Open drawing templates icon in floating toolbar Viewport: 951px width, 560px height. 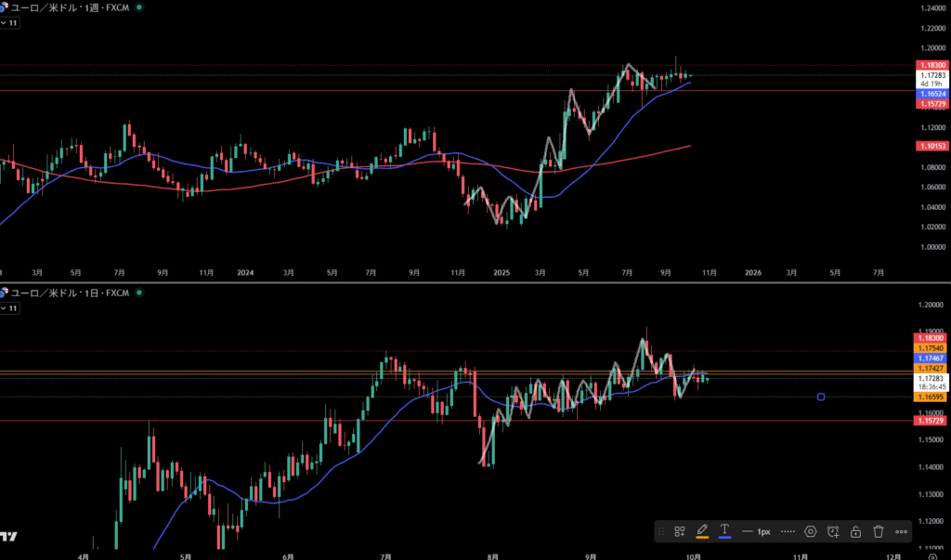(680, 531)
